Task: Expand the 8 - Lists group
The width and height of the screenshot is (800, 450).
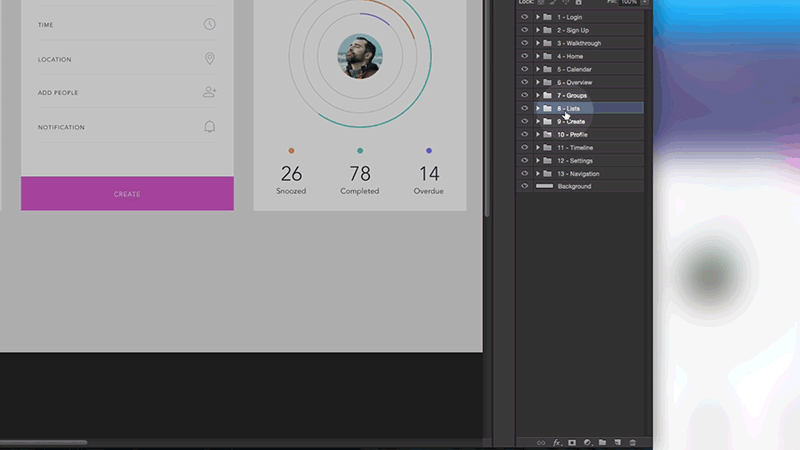Action: [x=538, y=108]
